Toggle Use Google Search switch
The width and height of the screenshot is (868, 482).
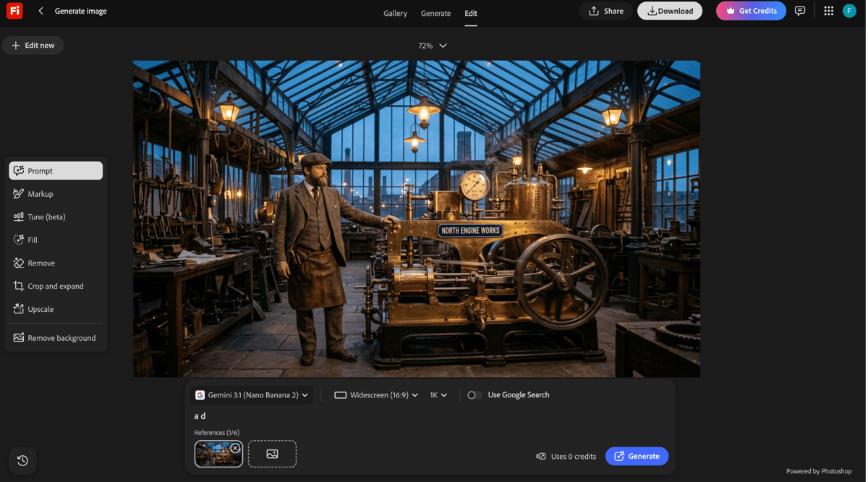474,395
